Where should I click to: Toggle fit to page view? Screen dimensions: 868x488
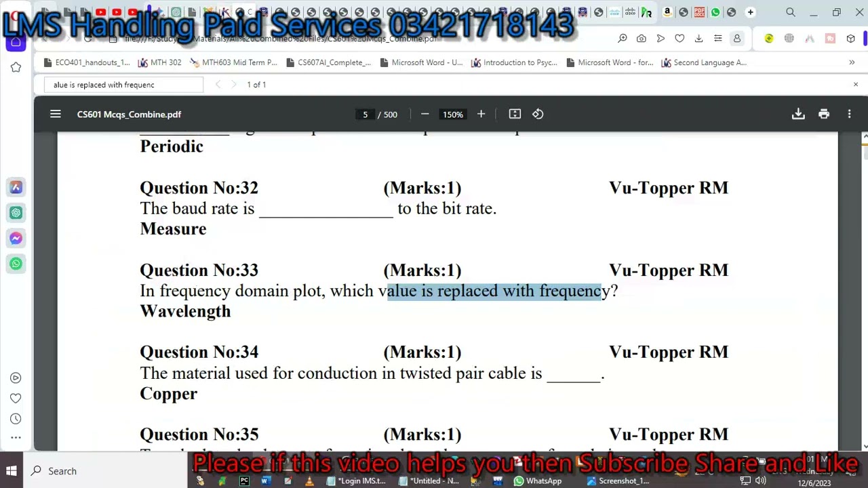tap(515, 114)
